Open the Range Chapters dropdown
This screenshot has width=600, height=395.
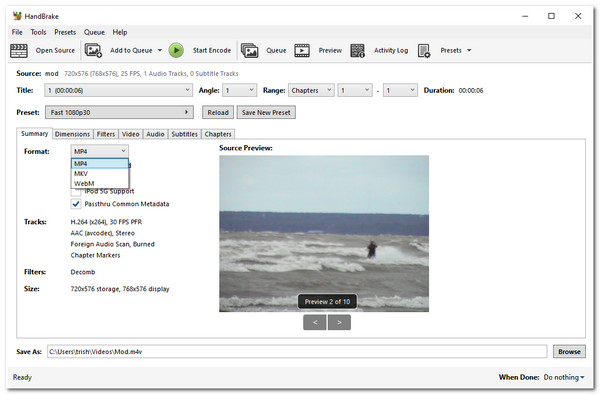point(311,90)
